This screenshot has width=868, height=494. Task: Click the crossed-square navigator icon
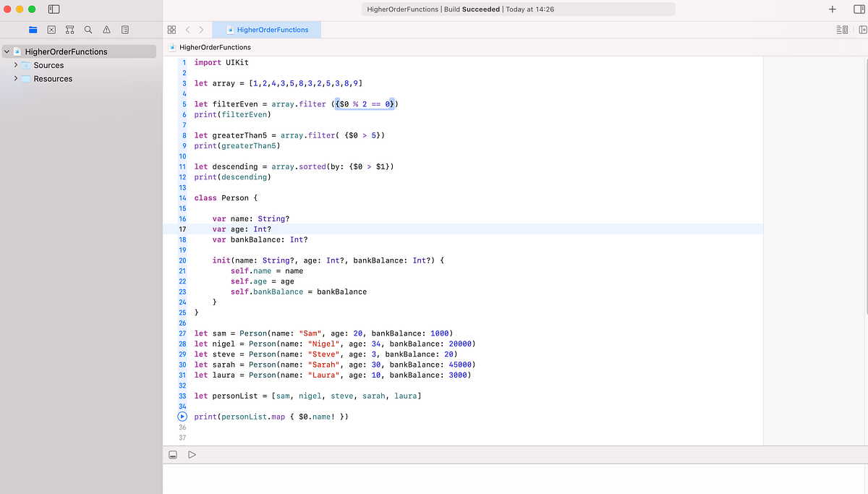click(51, 29)
